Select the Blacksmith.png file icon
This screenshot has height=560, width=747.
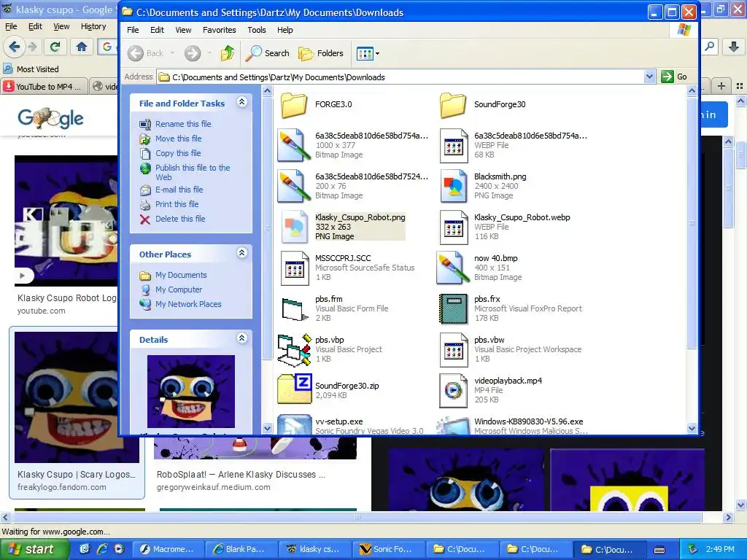click(x=453, y=186)
